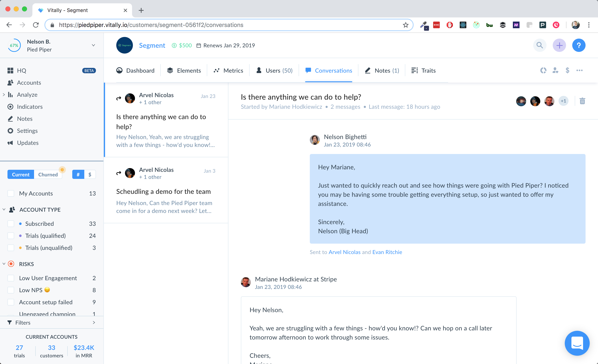Open the Chrome profile avatar
Image resolution: width=598 pixels, height=364 pixels.
point(575,25)
